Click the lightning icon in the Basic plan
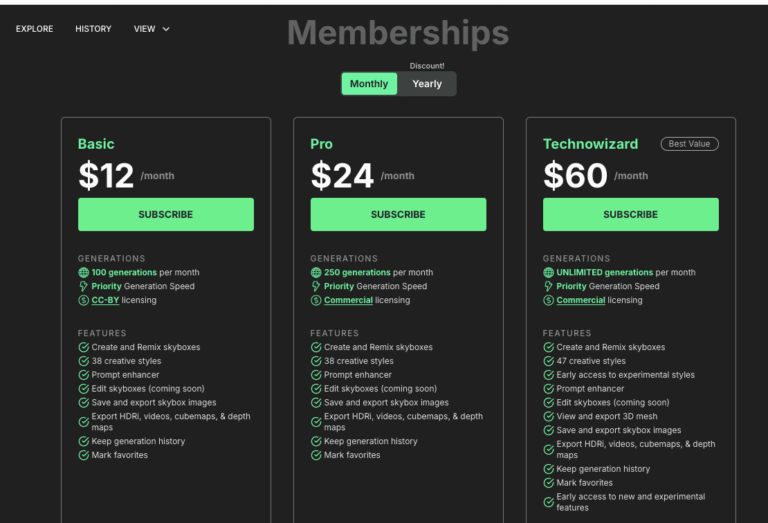Viewport: 768px width, 523px height. 83,286
